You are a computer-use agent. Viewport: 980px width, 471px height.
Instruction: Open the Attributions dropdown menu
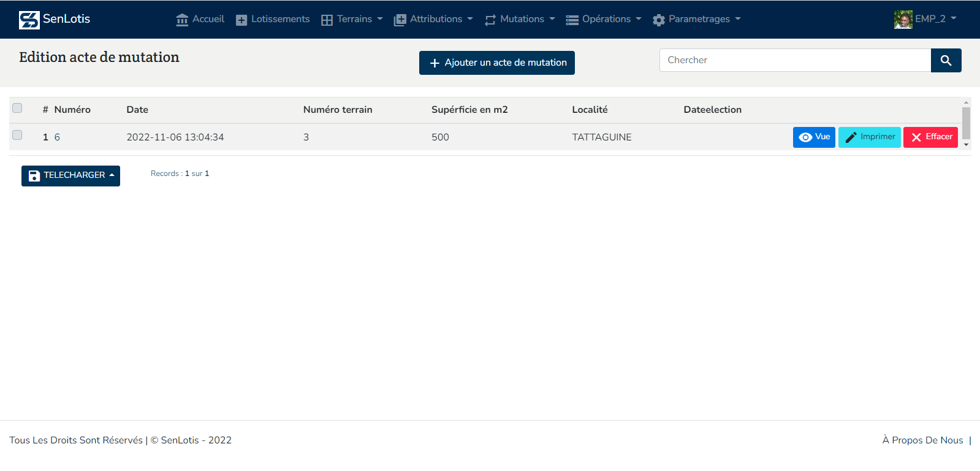point(433,19)
